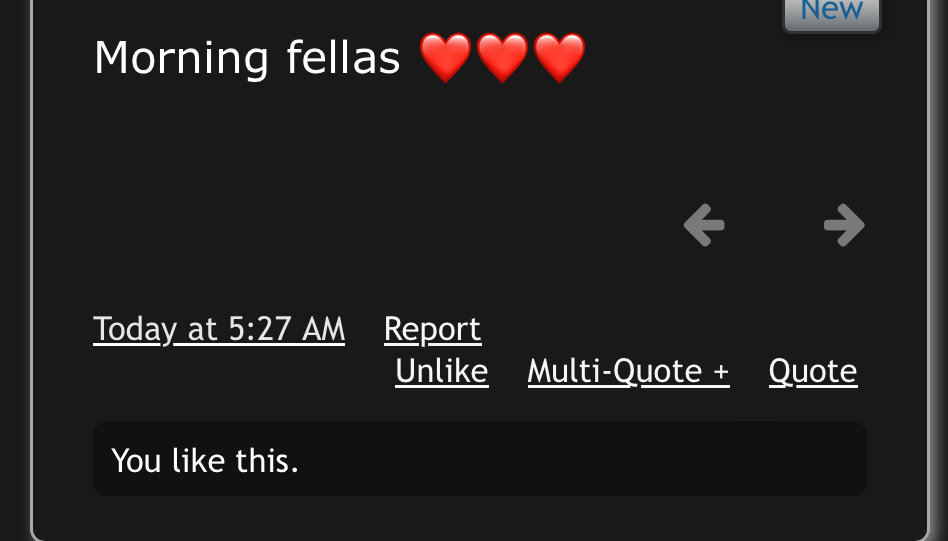The height and width of the screenshot is (541, 948).
Task: Select the gray forward arrow icon
Action: pyautogui.click(x=844, y=225)
